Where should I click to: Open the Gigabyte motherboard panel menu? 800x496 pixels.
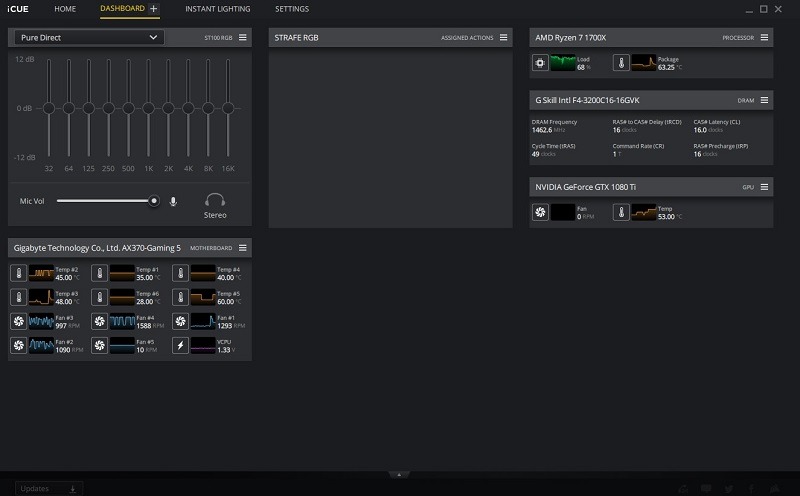243,247
